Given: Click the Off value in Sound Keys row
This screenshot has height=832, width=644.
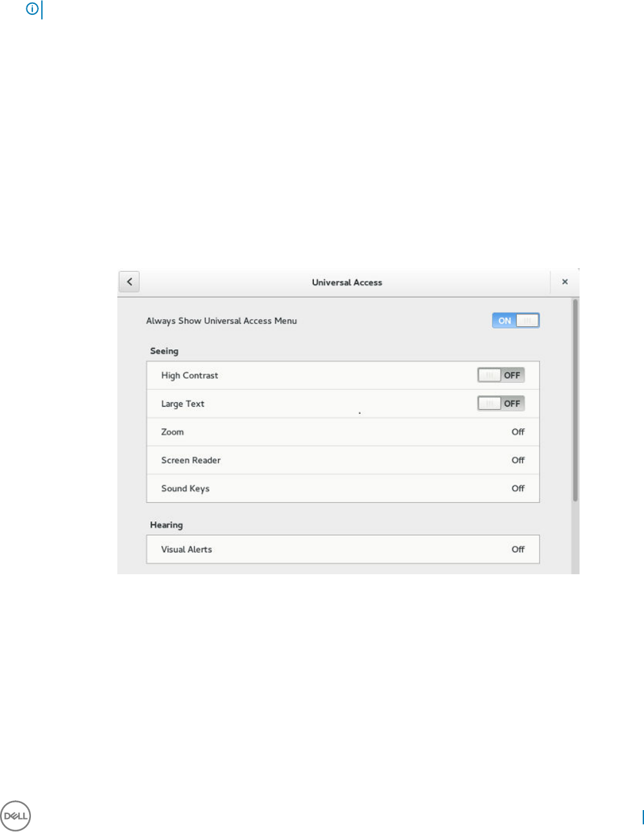Looking at the screenshot, I should click(x=518, y=489).
